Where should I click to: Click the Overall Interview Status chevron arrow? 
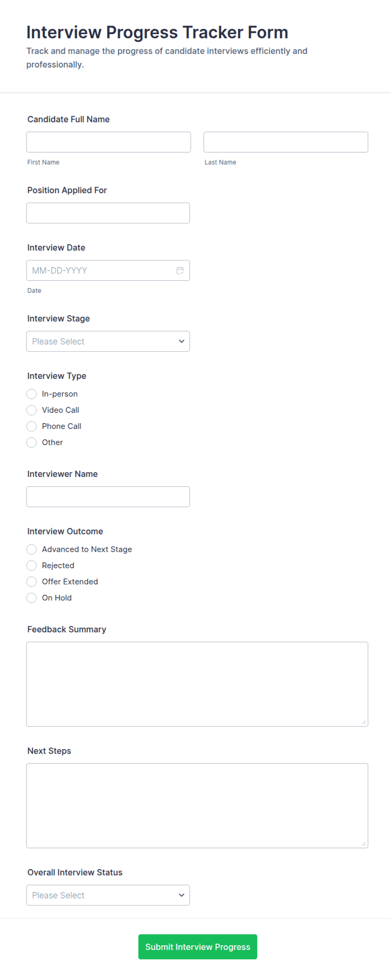[x=182, y=895]
